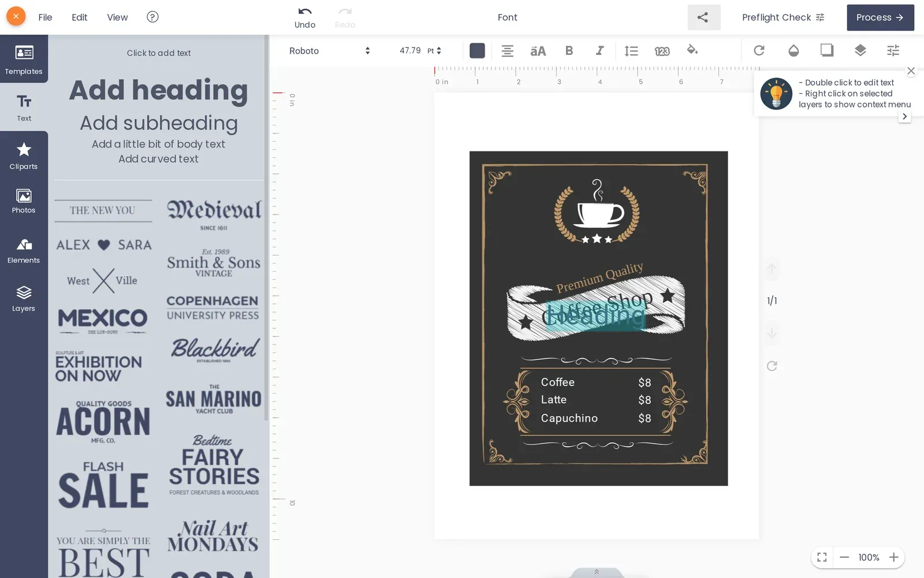Open Preflight Check

[783, 17]
